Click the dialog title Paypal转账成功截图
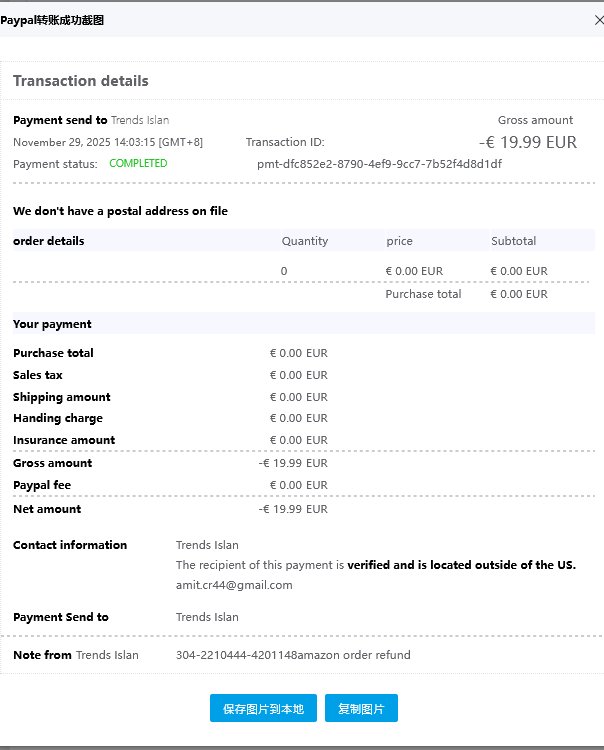 point(52,20)
